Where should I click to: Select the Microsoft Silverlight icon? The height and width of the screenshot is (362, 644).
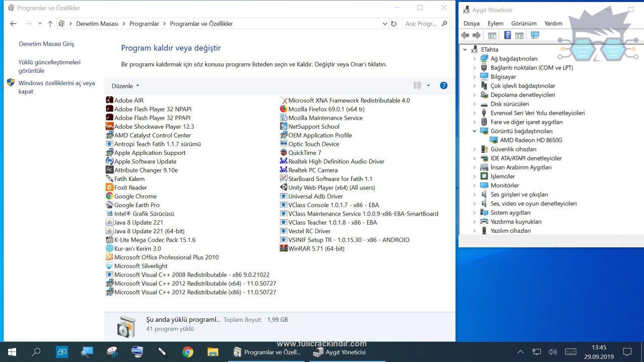click(110, 266)
